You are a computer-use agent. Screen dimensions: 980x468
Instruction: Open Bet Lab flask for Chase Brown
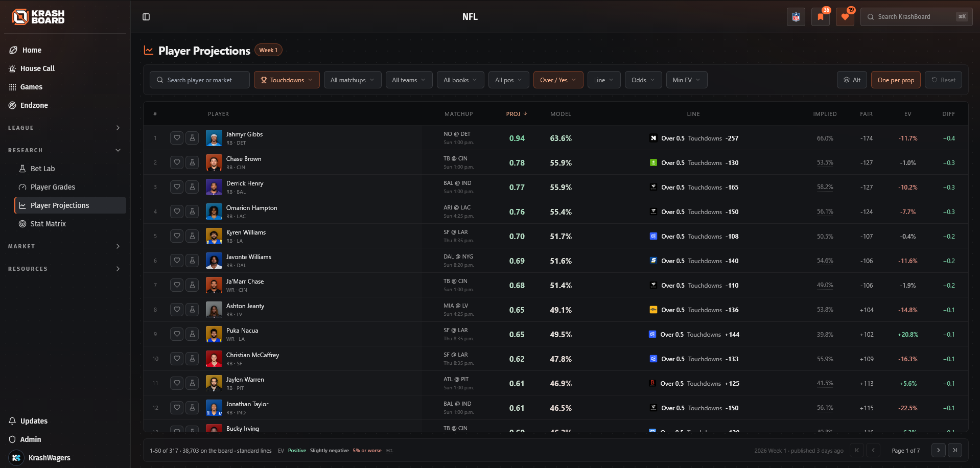coord(192,162)
